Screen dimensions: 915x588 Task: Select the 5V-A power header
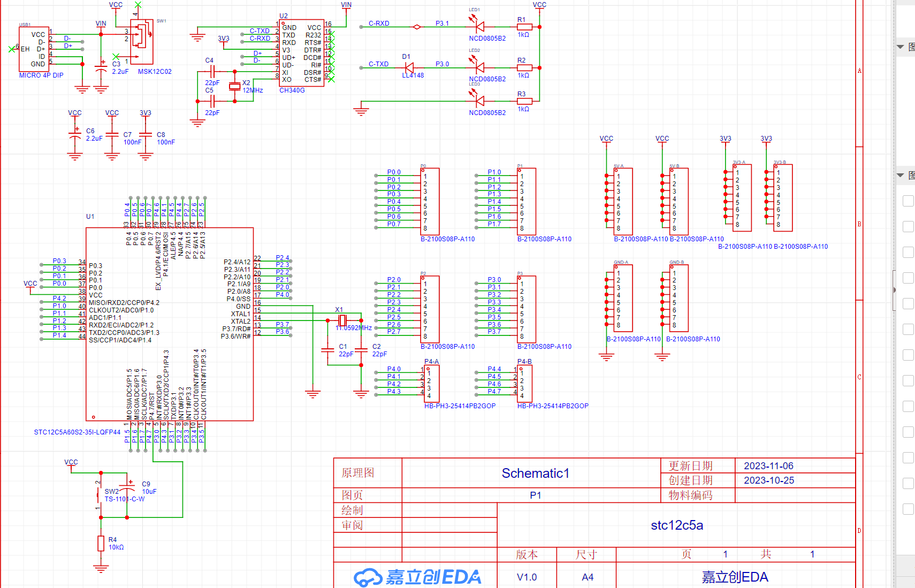coord(623,202)
